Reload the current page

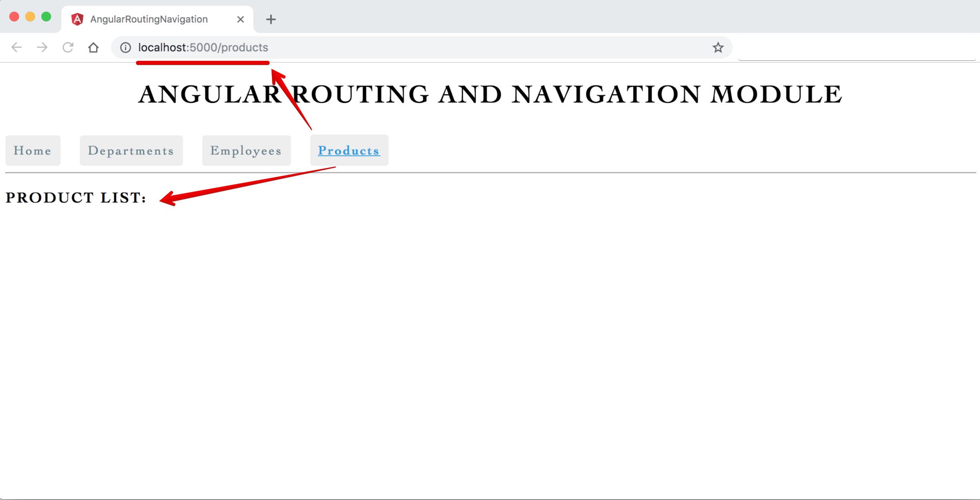point(68,47)
